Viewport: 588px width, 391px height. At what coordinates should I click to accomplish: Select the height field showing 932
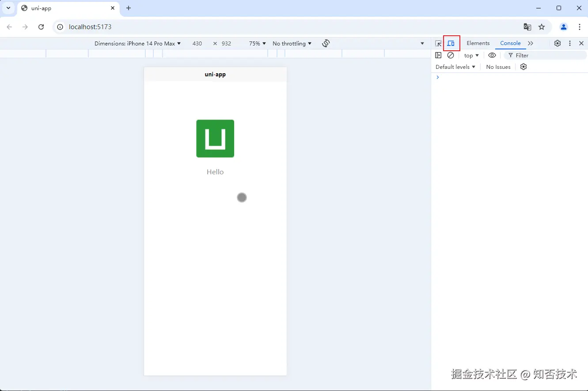point(226,43)
